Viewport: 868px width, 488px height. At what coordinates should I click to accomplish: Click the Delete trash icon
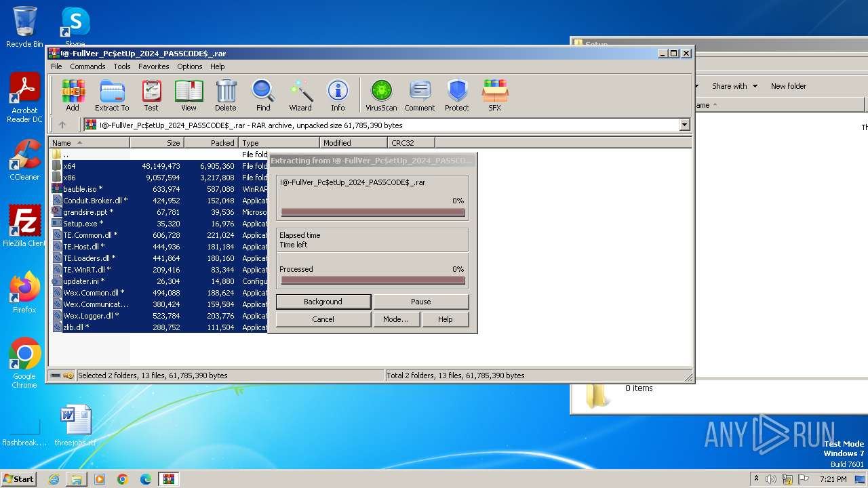point(226,95)
